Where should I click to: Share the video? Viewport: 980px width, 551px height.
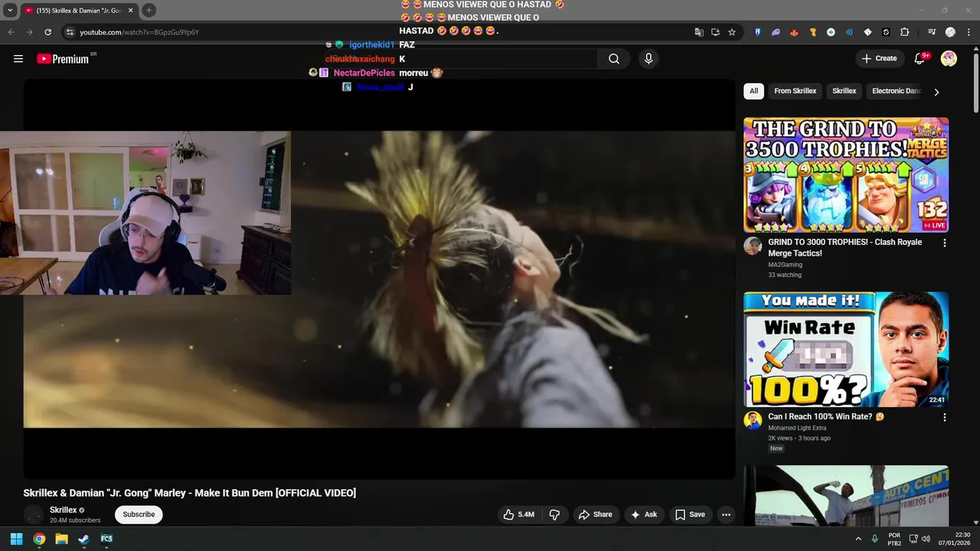(595, 514)
